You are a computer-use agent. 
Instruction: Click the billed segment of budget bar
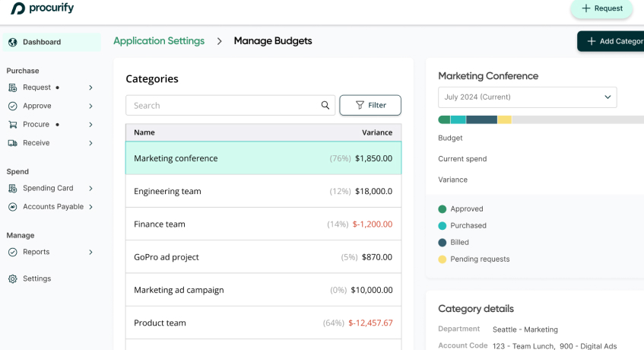coord(481,119)
